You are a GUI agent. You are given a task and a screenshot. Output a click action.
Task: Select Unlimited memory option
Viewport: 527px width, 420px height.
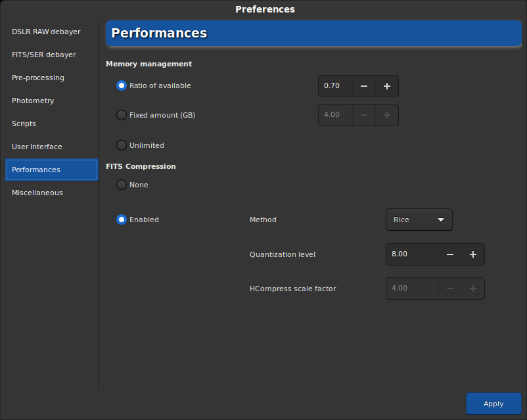click(x=122, y=145)
